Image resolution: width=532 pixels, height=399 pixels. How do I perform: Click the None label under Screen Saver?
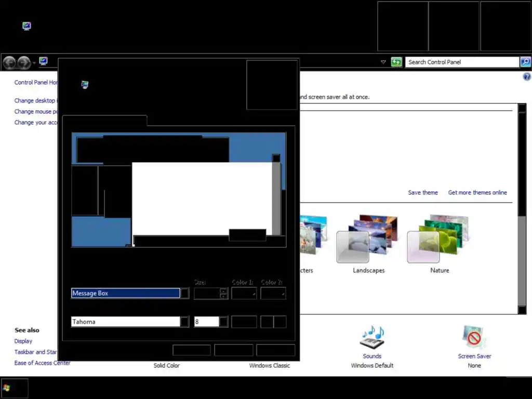coord(474,366)
